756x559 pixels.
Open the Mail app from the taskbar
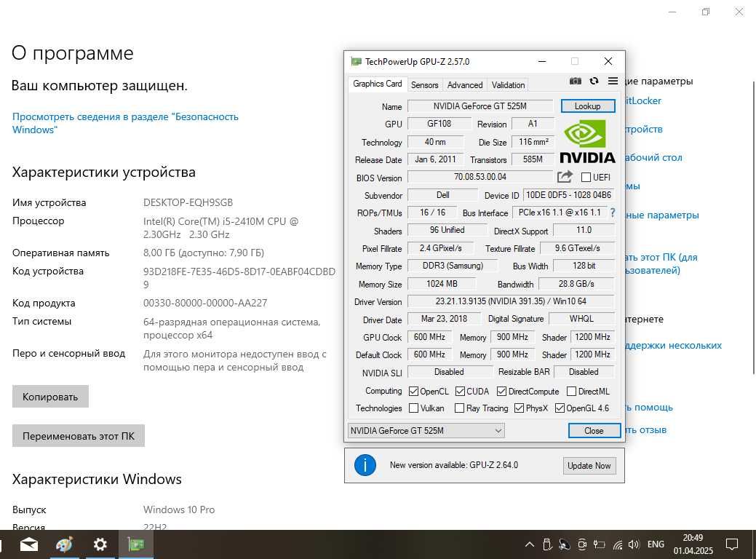[29, 544]
